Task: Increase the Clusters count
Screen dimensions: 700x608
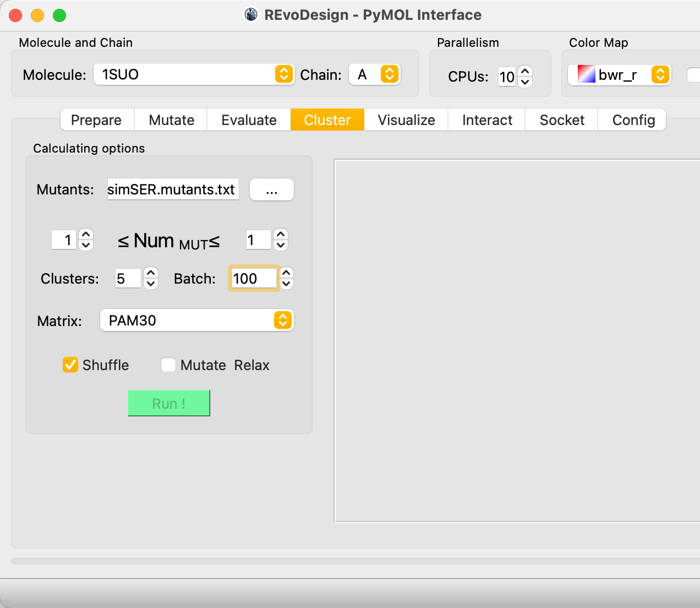Action: click(151, 273)
